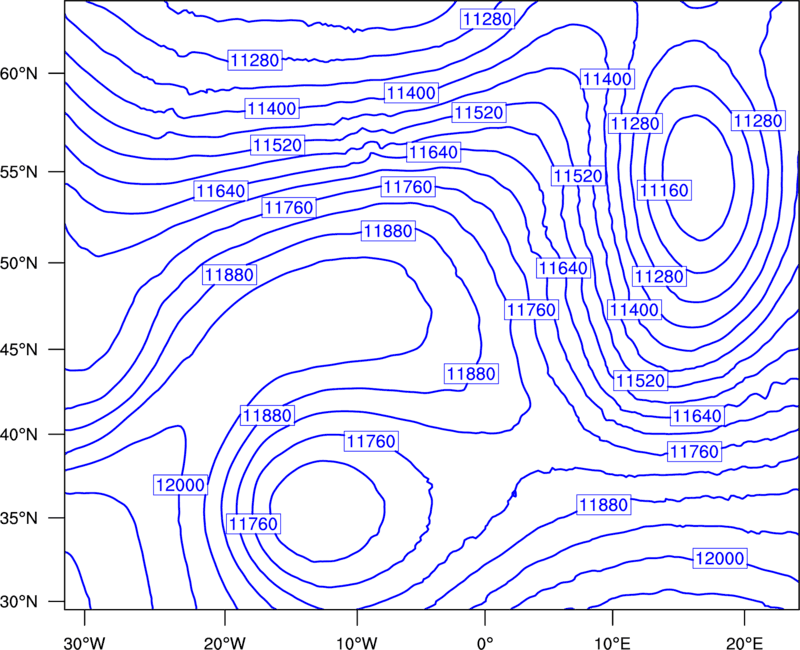Image resolution: width=800 pixels, height=650 pixels.
Task: Click the 60°N latitude axis label
Action: [x=19, y=73]
